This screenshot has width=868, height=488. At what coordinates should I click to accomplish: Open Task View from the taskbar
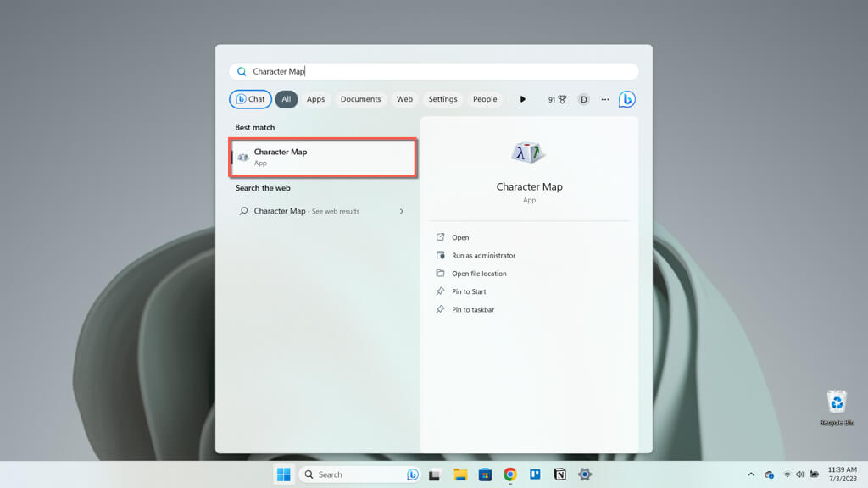[434, 474]
